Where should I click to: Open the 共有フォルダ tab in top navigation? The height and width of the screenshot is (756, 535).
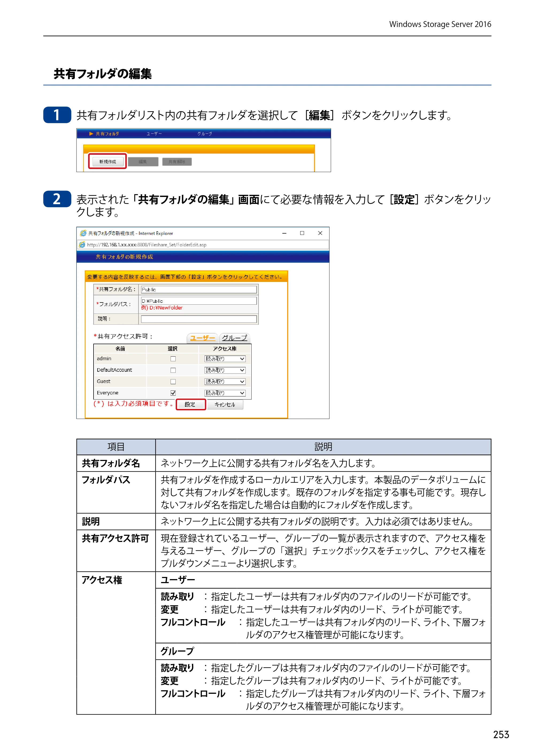coord(104,134)
